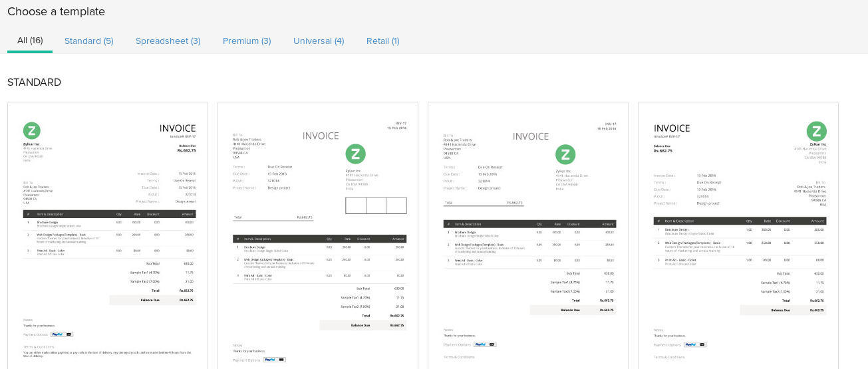868x369 pixels.
Task: Select the Spreadsheet (3) tab
Action: [x=168, y=41]
